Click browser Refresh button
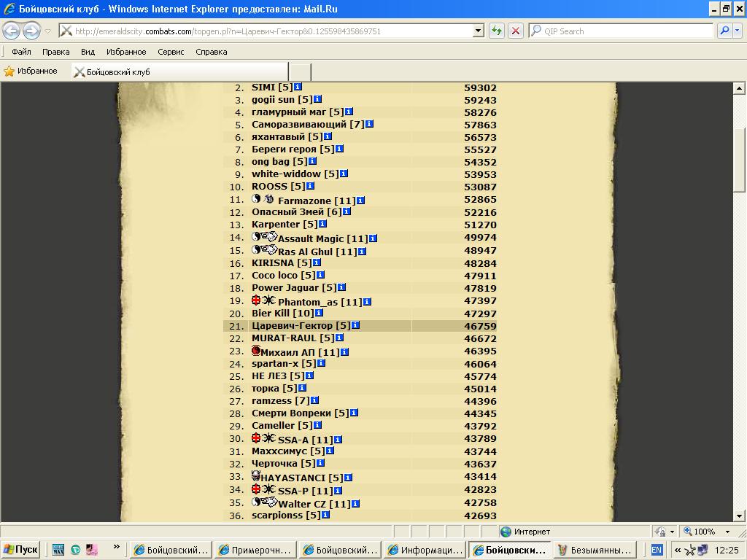 tap(497, 31)
